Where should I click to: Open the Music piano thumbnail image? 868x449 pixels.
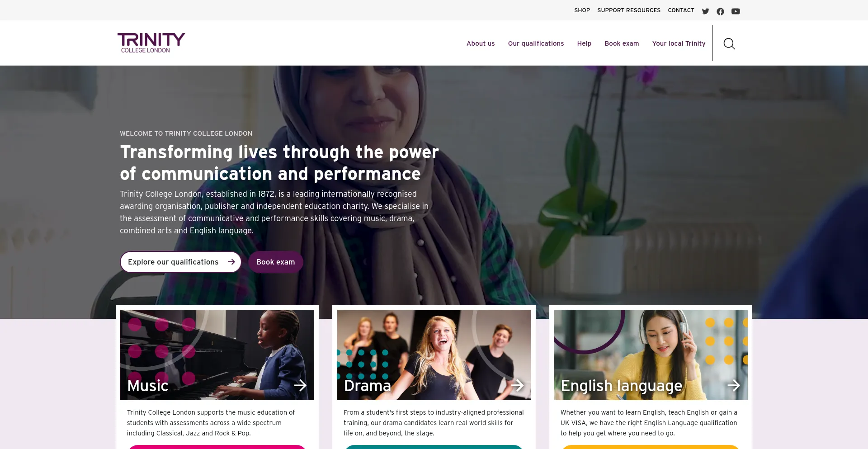pos(217,355)
